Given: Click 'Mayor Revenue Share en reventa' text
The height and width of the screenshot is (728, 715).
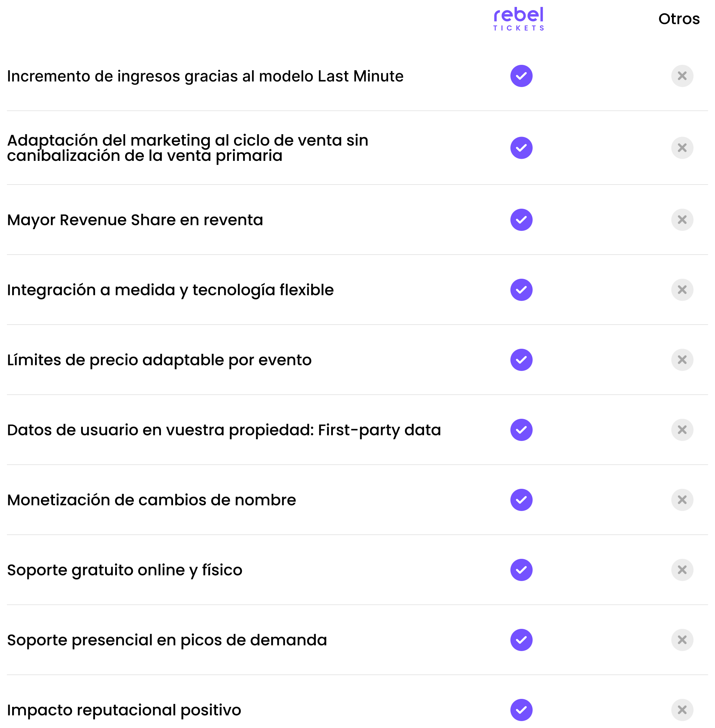Looking at the screenshot, I should pyautogui.click(x=135, y=220).
